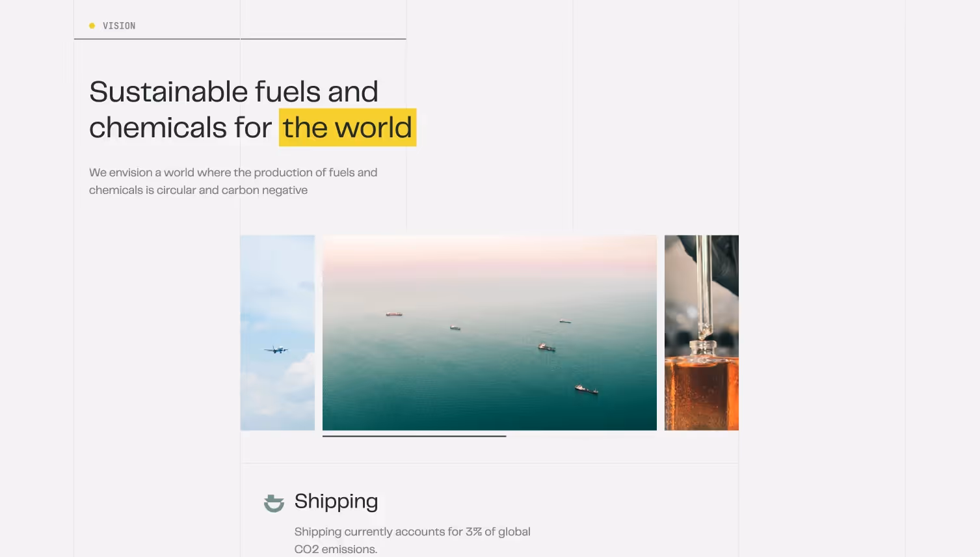Click the airplane flying in the sky
The height and width of the screenshot is (557, 980).
pos(276,350)
